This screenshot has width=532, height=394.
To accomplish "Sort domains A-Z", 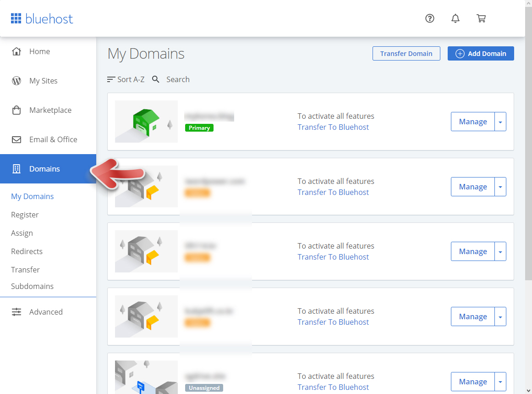I will click(x=126, y=79).
